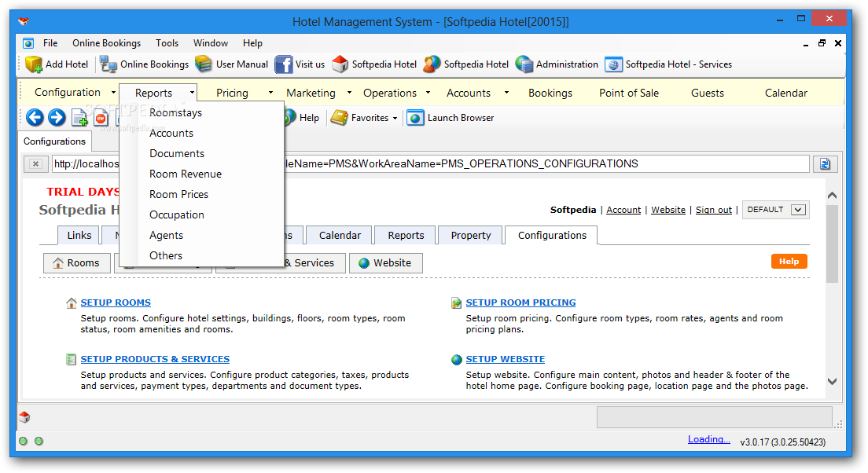Switch to the Property tab
The width and height of the screenshot is (868, 473).
coord(470,235)
